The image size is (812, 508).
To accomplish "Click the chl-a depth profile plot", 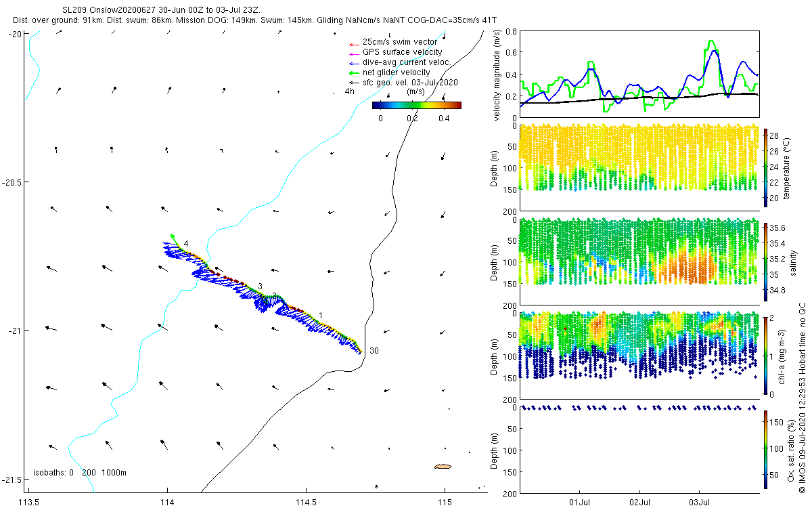I will [x=639, y=356].
